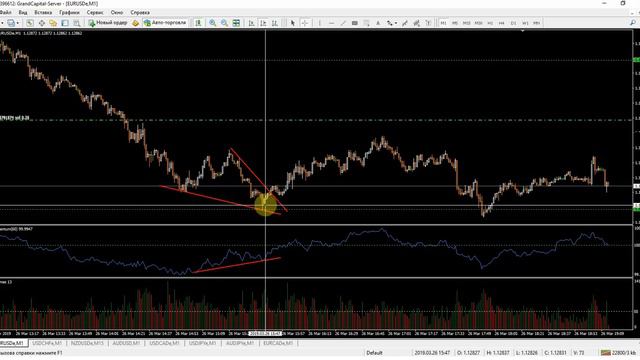640x360 pixels.
Task: Click the Новый ордер button
Action: pos(108,23)
